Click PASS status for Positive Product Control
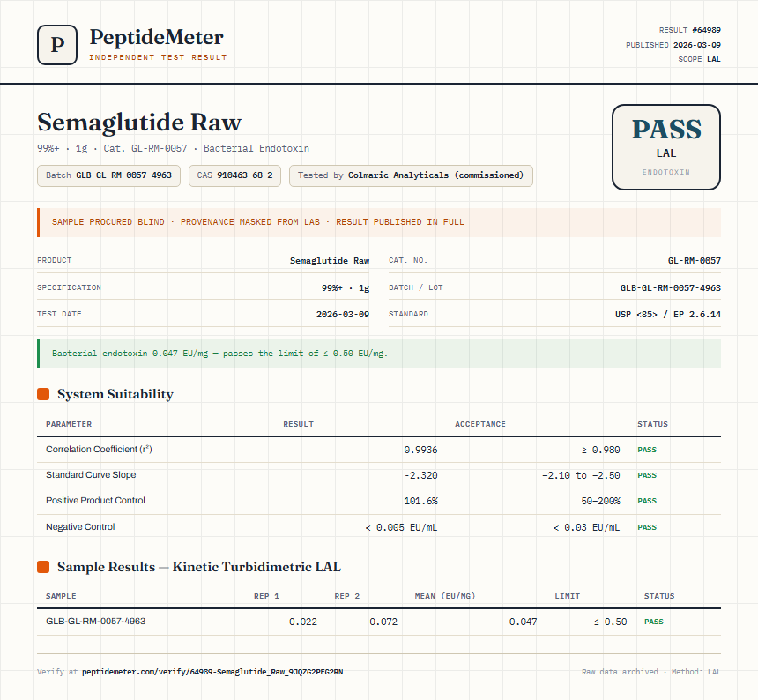 (x=647, y=502)
